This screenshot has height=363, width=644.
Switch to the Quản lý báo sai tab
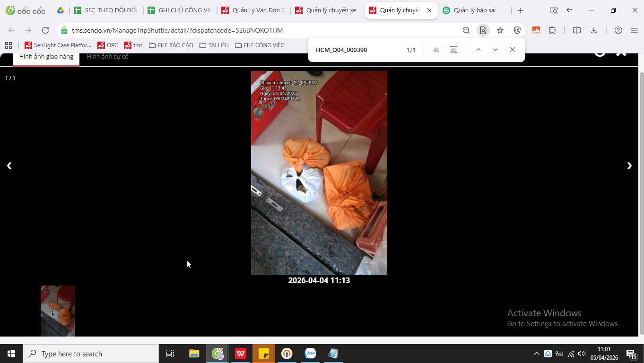[474, 10]
